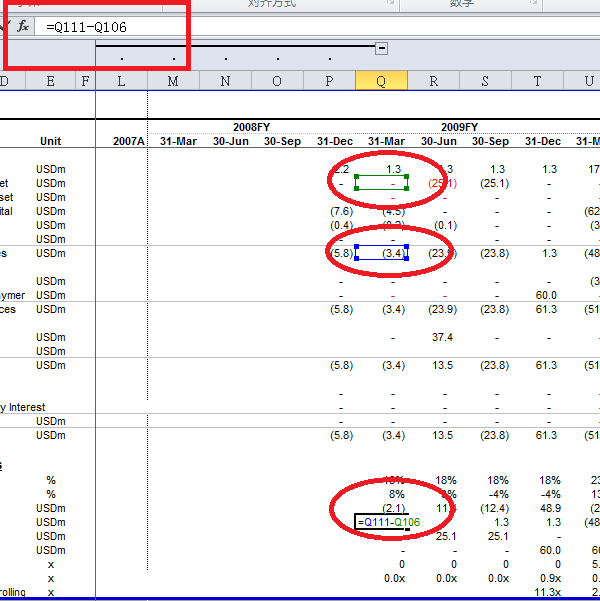Select the 11.3x cell in column T
The width and height of the screenshot is (600, 601).
coord(547,592)
